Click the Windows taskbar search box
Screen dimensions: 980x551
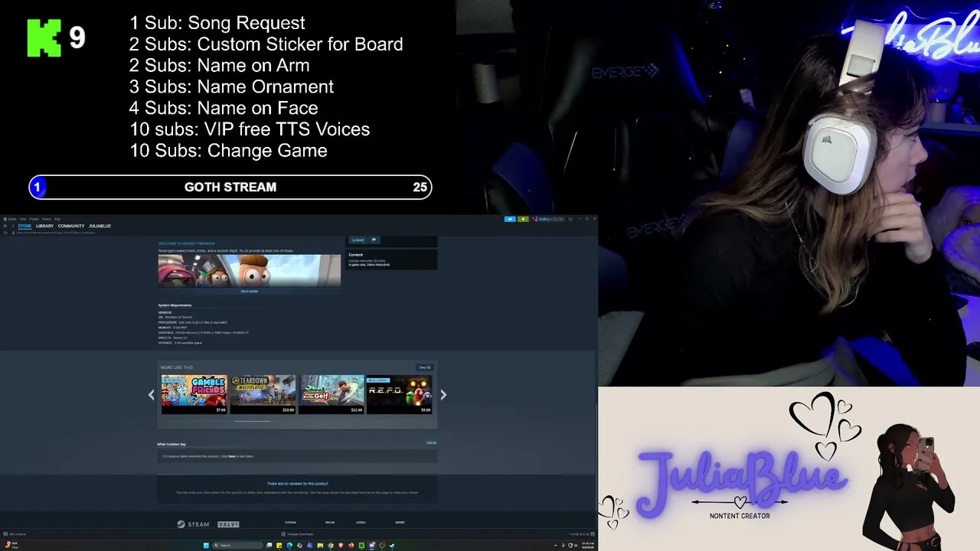[238, 545]
